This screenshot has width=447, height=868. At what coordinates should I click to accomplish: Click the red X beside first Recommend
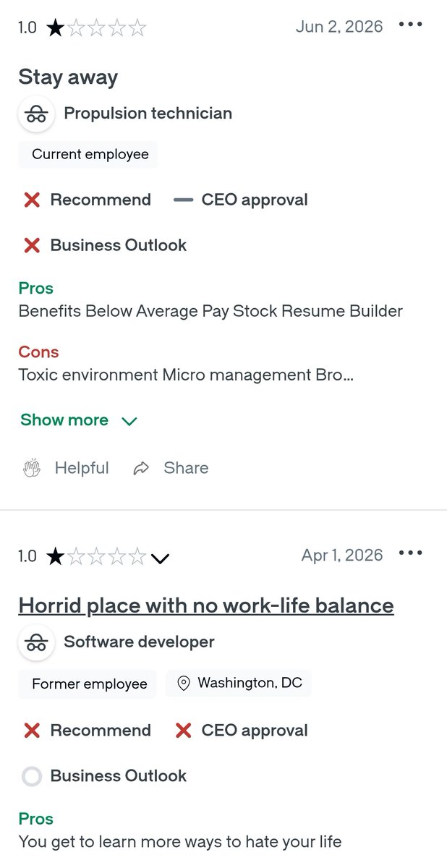click(32, 200)
